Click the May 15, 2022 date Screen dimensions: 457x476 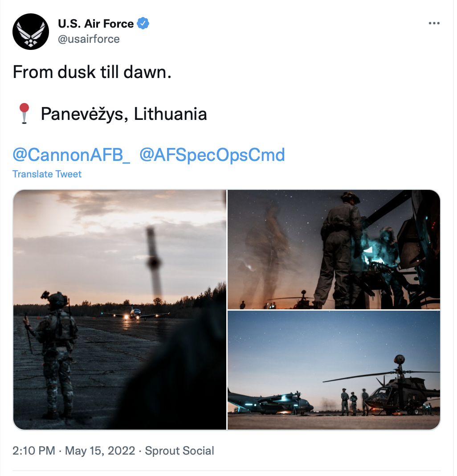click(100, 451)
